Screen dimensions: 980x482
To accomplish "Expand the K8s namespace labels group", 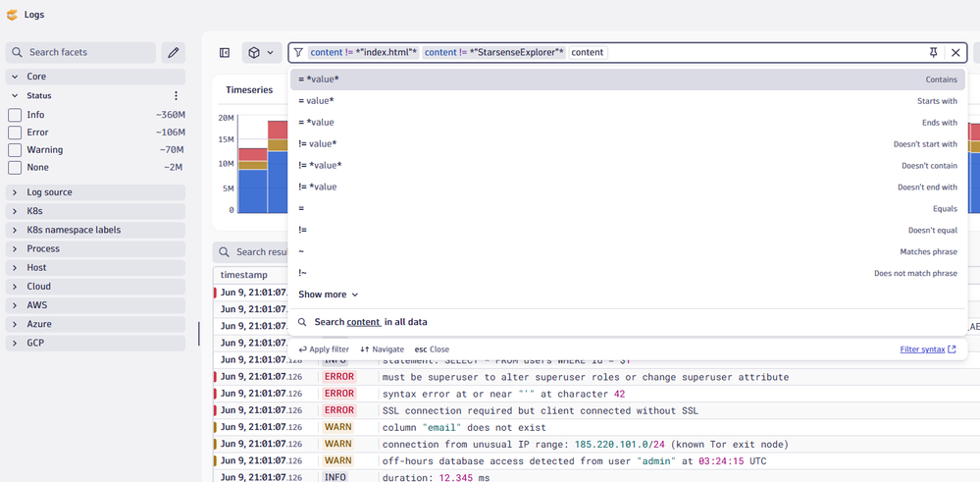I will [95, 230].
